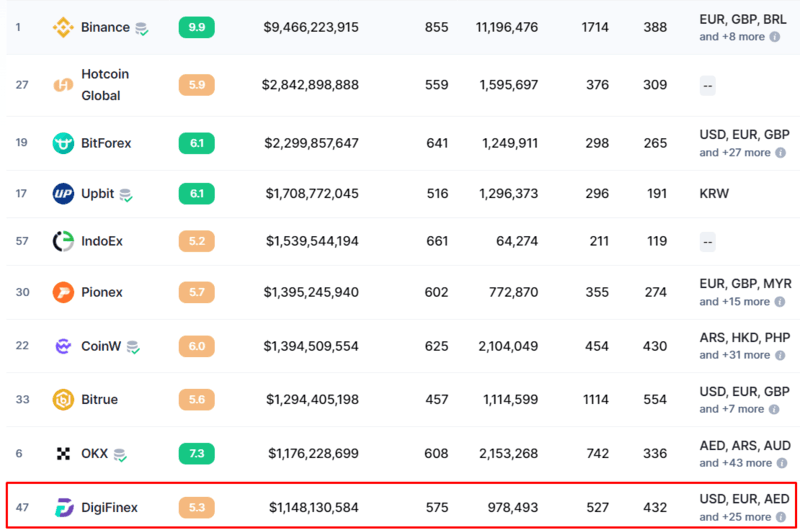Click Pionex's 5.7 score badge
The image size is (800, 530).
click(x=196, y=292)
